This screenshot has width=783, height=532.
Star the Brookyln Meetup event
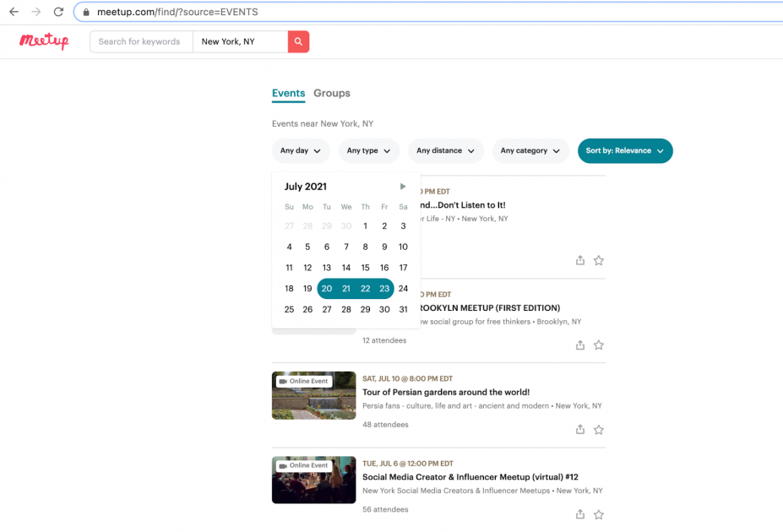click(x=599, y=345)
